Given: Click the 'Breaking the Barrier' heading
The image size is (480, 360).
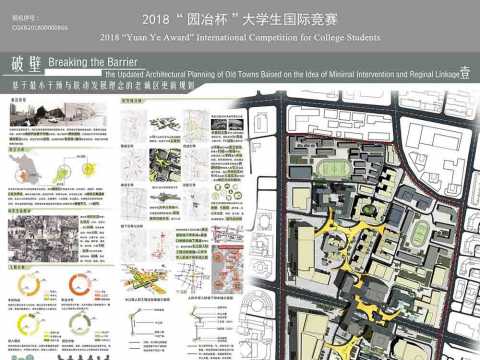Looking at the screenshot, I should click(93, 62).
